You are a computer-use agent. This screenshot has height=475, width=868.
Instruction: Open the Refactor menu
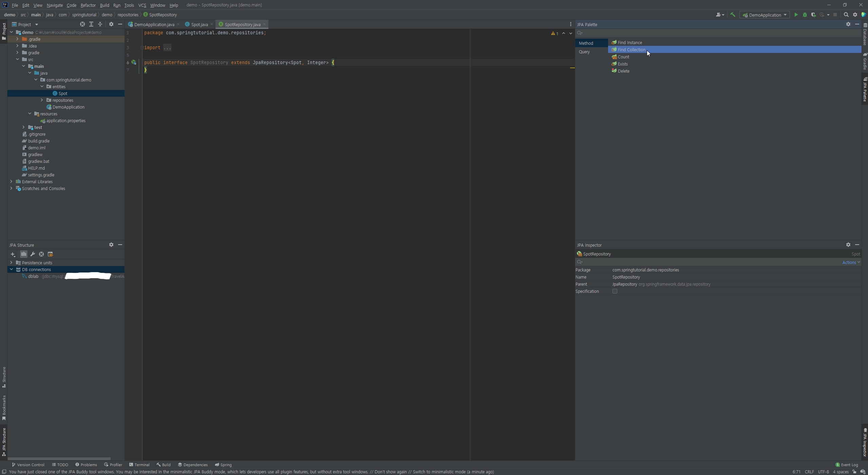tap(88, 5)
